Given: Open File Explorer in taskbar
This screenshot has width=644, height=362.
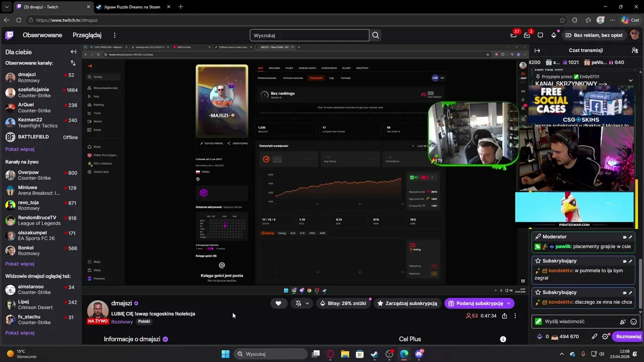Looking at the screenshot, I should (345, 354).
